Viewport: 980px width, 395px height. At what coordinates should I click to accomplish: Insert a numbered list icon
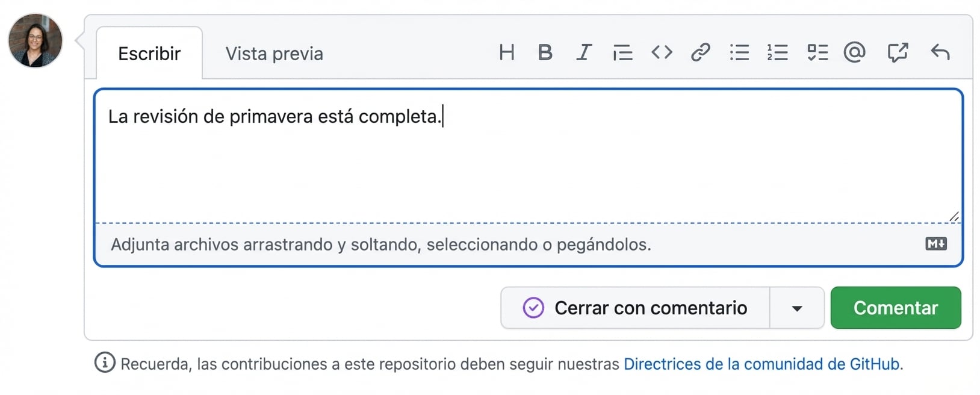tap(778, 53)
